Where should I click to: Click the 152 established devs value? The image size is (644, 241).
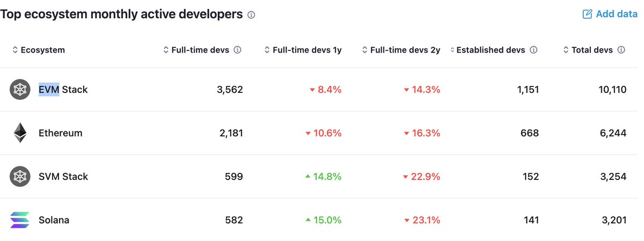click(530, 177)
